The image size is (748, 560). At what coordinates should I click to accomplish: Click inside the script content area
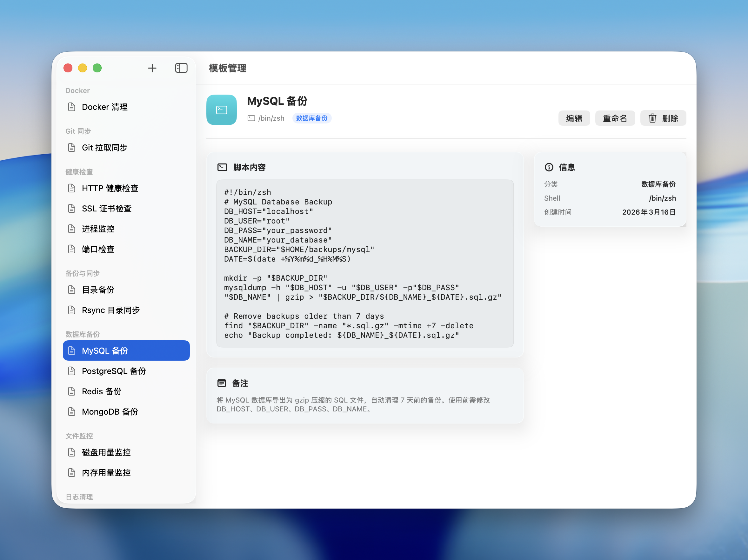pyautogui.click(x=364, y=264)
